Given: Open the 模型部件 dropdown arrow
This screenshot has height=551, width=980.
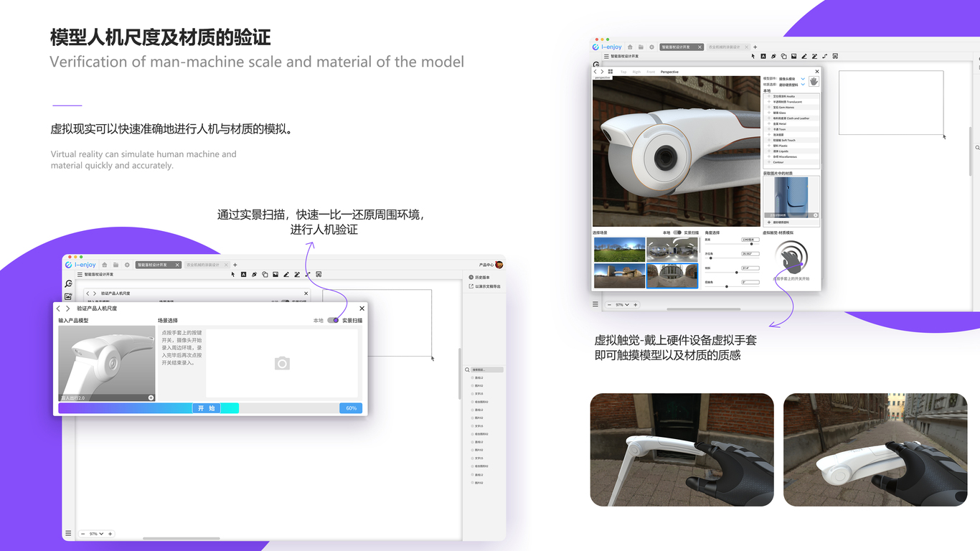Looking at the screenshot, I should coord(803,79).
